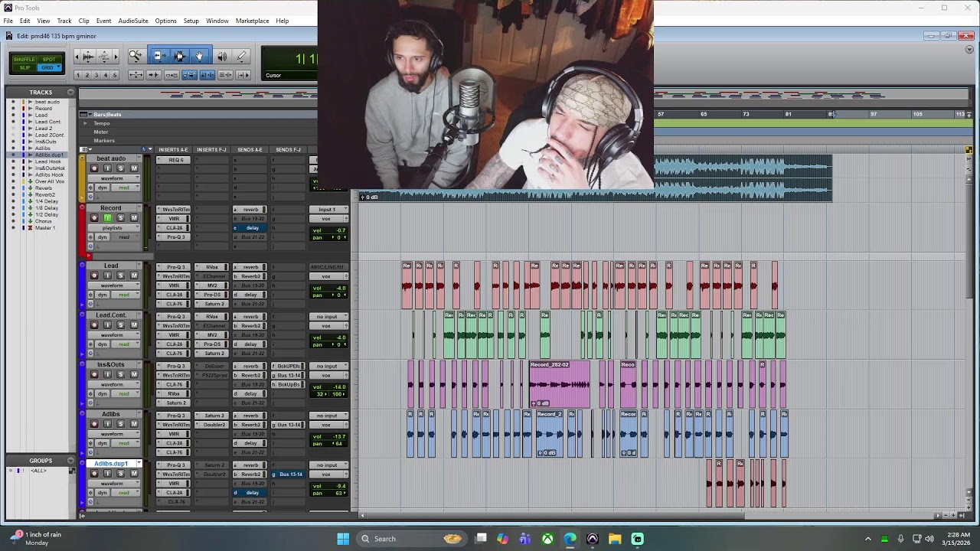Viewport: 980px width, 551px height.
Task: Enable Shuffle edit mode
Action: [x=24, y=59]
